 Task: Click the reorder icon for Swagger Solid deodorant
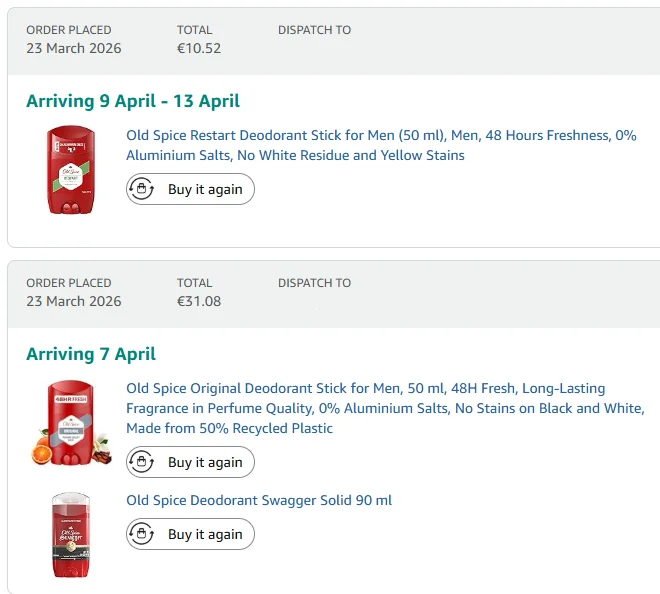142,534
